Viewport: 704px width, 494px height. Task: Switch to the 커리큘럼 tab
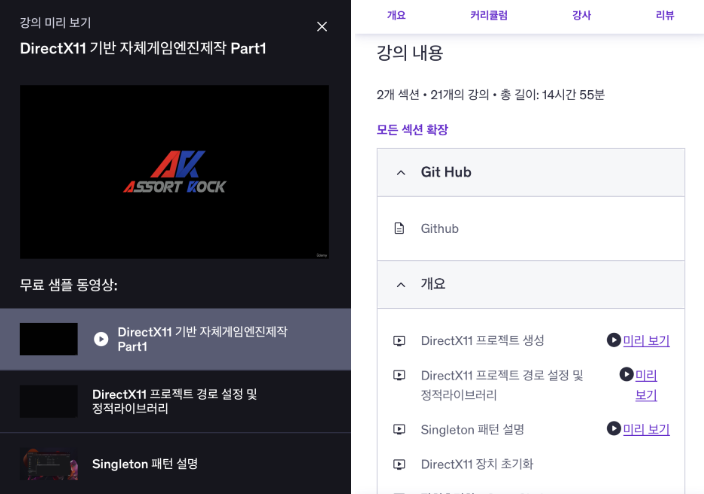coord(488,15)
